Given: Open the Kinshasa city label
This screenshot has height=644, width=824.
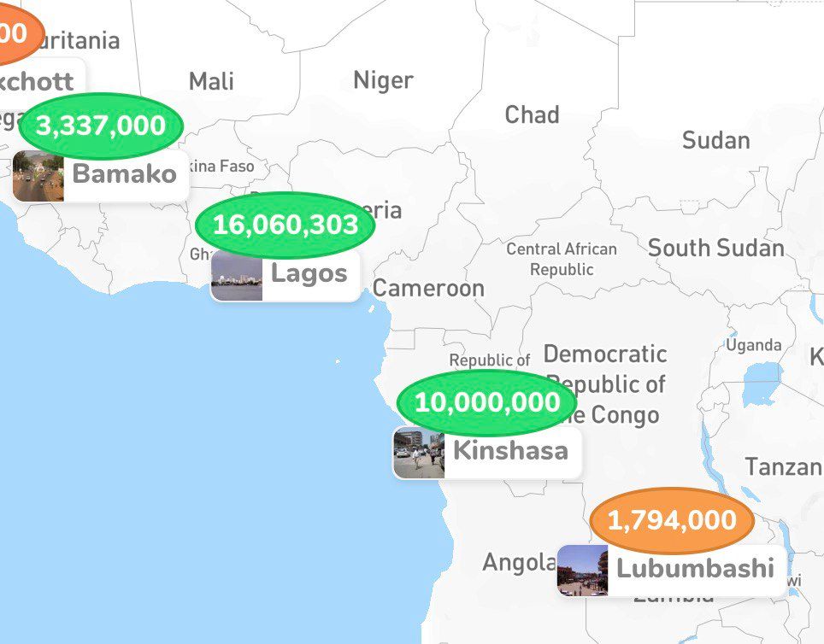Looking at the screenshot, I should (487, 453).
